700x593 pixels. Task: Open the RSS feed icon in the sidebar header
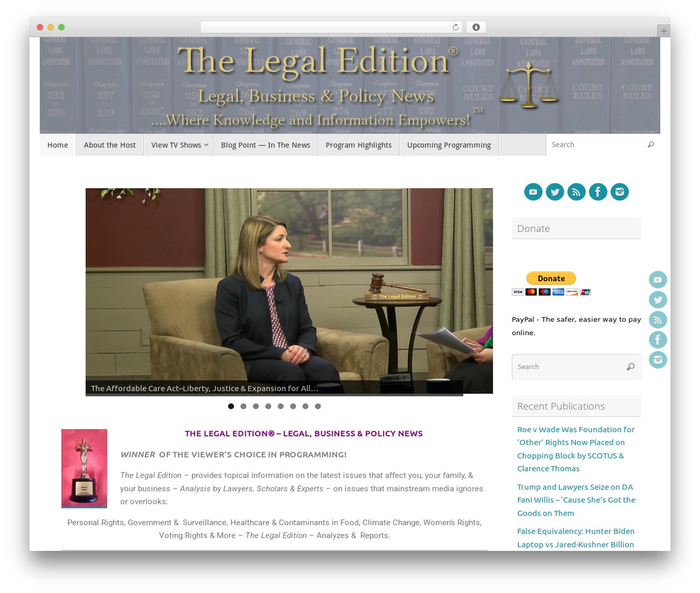coord(576,192)
